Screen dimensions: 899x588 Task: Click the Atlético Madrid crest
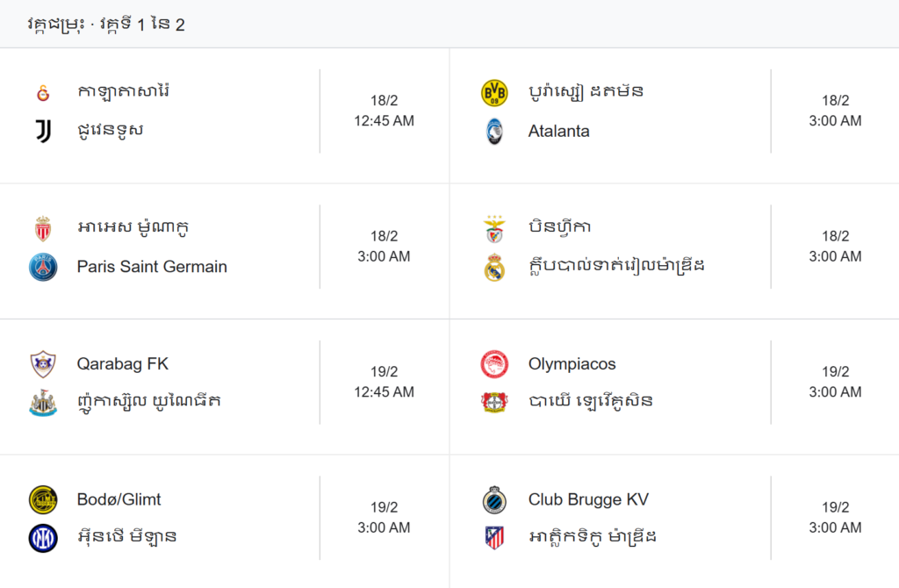494,538
